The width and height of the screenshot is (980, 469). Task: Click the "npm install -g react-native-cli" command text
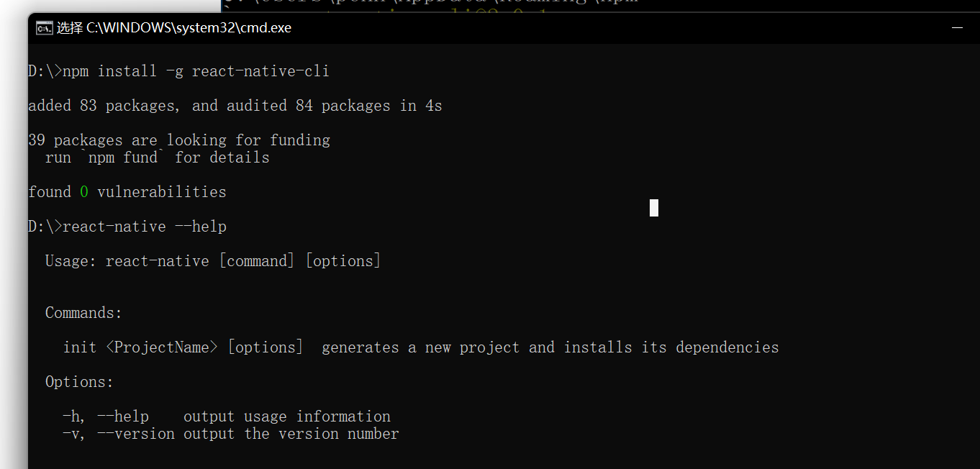[196, 71]
